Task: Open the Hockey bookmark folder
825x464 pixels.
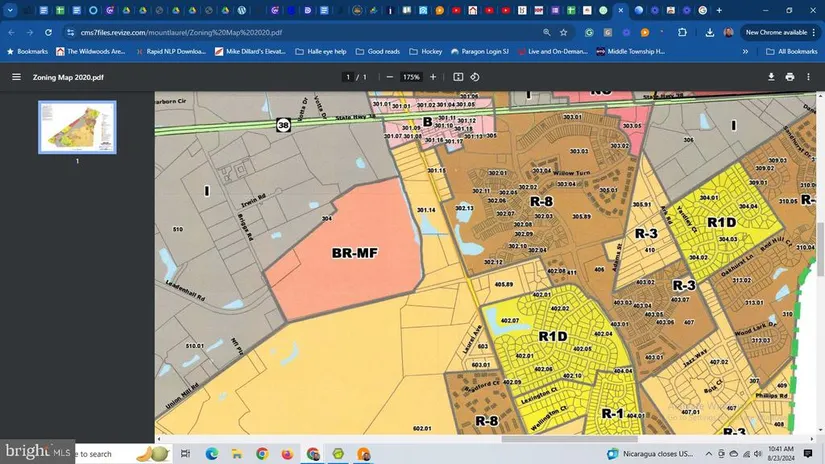Action: (424, 51)
